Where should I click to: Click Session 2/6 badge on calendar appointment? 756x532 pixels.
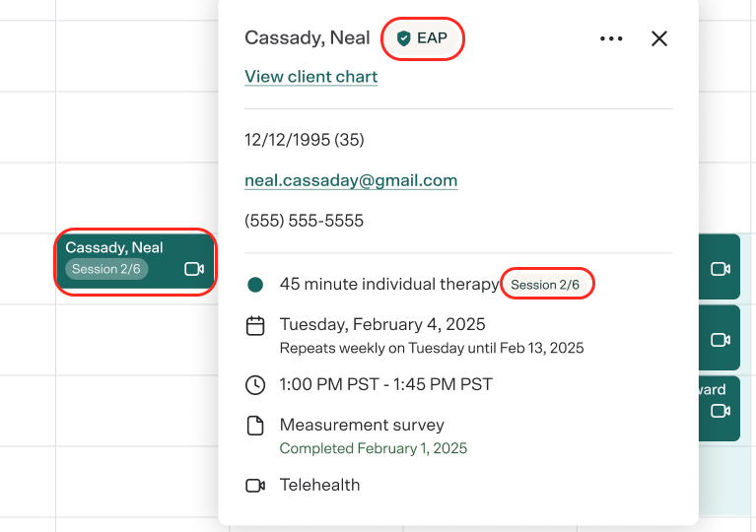(106, 269)
